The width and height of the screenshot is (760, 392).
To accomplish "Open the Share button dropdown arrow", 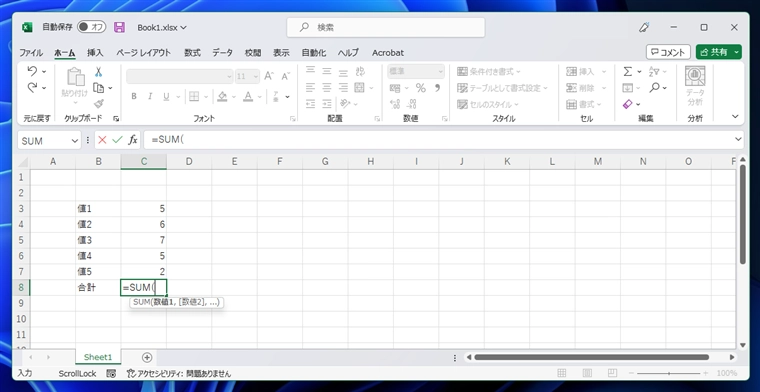I will coord(737,52).
